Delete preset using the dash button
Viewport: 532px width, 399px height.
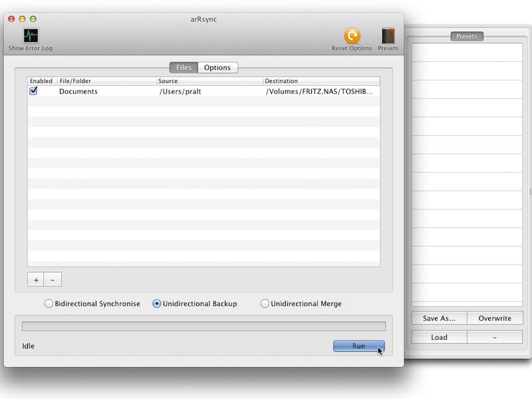pyautogui.click(x=495, y=337)
